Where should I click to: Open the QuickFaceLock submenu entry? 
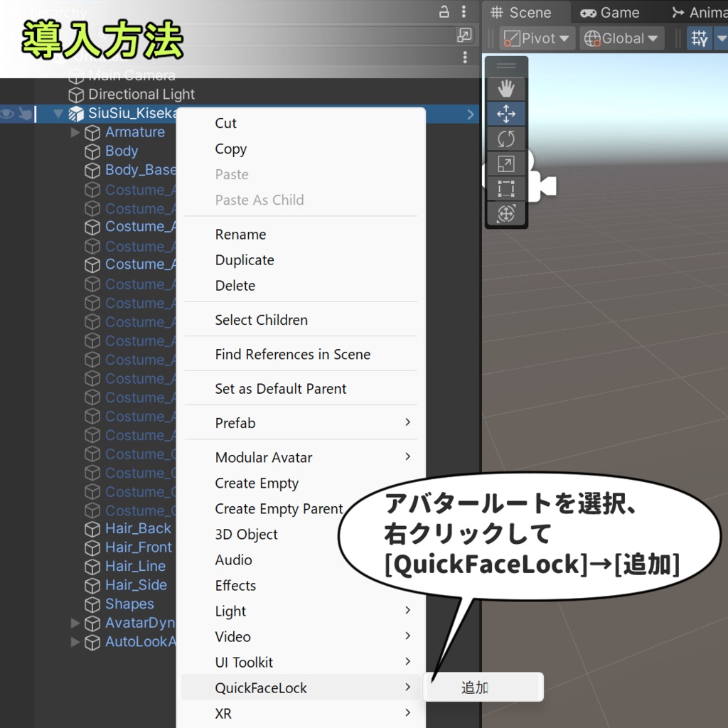pos(301,687)
